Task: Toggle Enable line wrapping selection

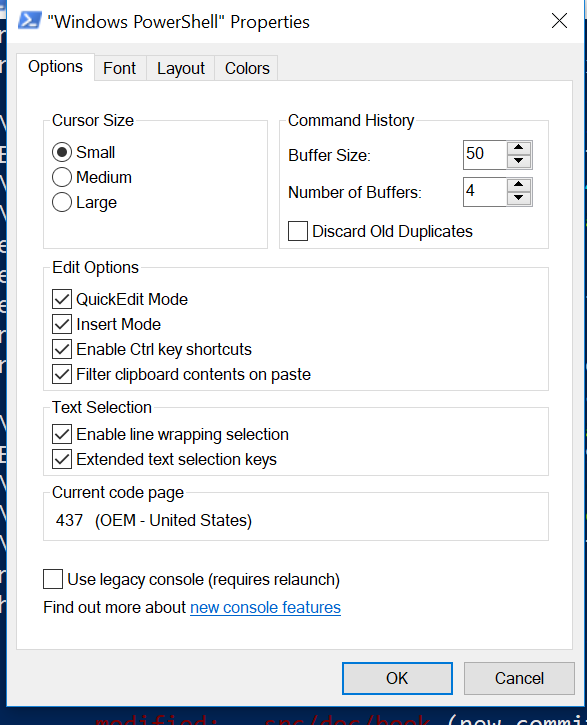Action: pos(62,434)
